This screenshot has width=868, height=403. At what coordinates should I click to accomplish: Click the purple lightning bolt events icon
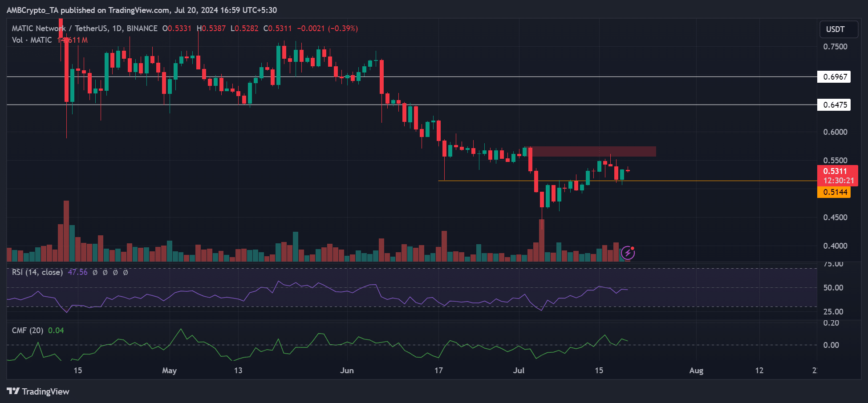(628, 253)
